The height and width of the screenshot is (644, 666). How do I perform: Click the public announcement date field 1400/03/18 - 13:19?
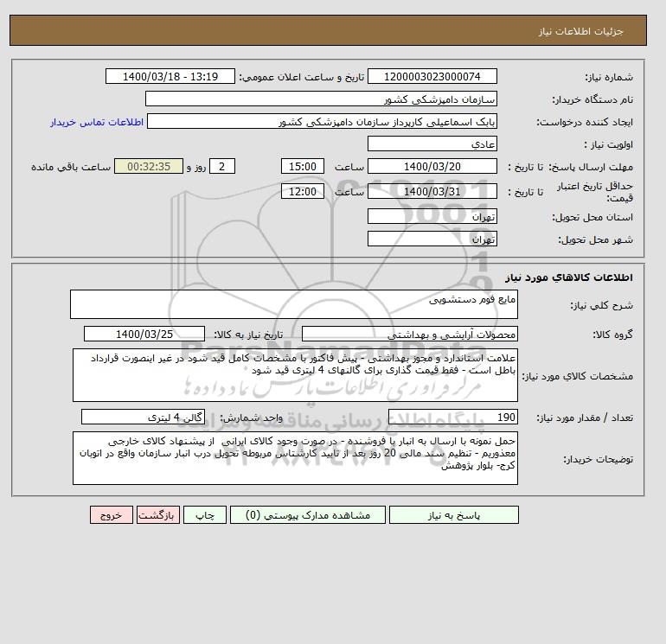170,76
